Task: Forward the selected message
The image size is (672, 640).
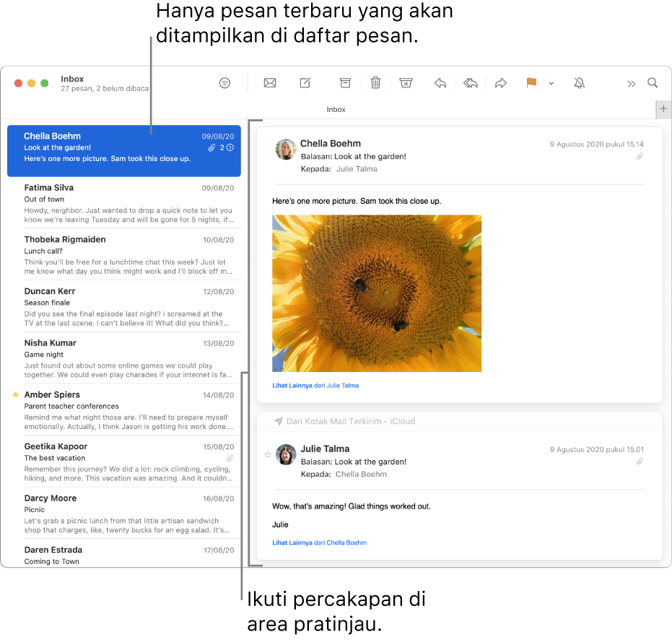Action: pyautogui.click(x=501, y=83)
